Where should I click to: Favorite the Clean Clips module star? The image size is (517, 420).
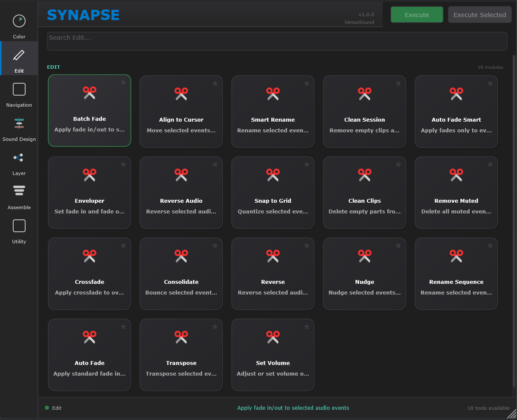pos(398,165)
